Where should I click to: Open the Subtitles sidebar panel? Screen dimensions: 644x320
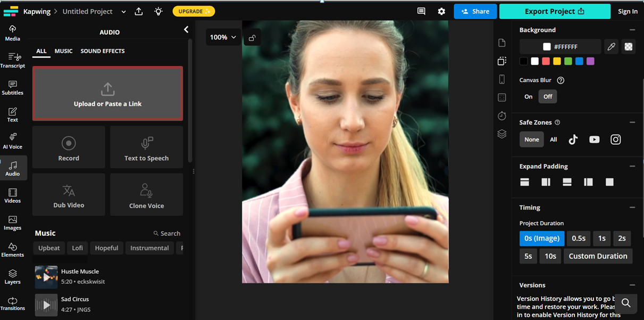(x=13, y=87)
